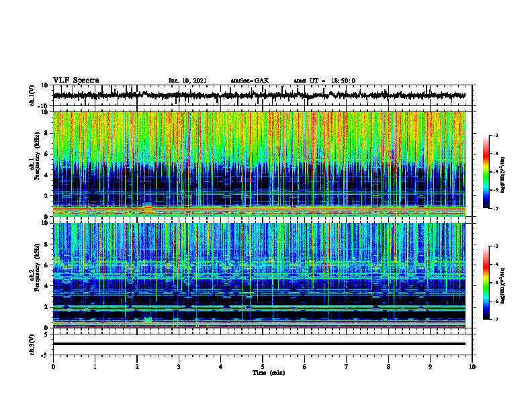Click the "-7" label on lower color bar

494,320
